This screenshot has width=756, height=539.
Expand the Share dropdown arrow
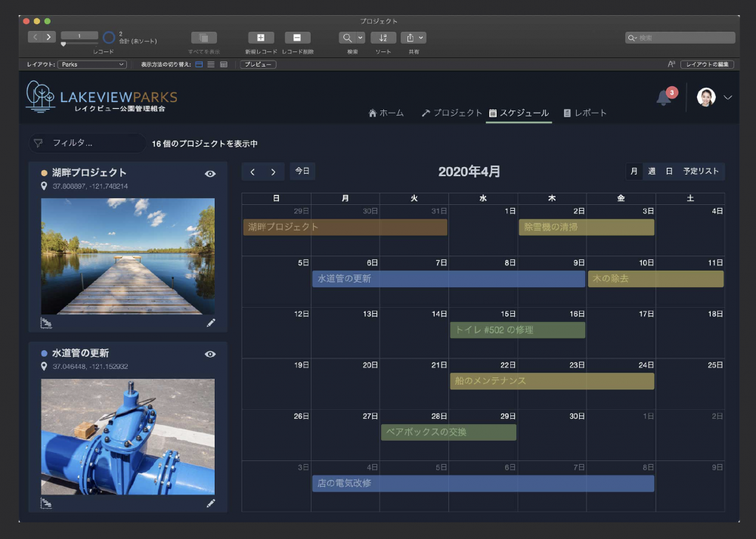click(x=421, y=38)
